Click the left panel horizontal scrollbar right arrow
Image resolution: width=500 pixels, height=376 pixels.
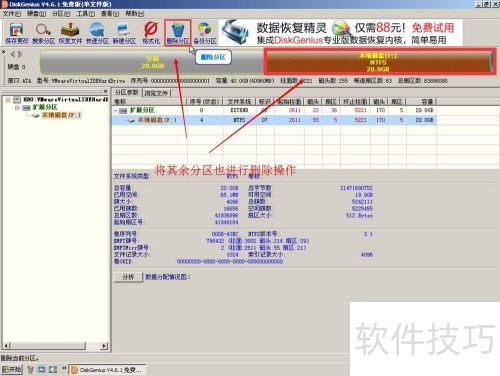tap(104, 346)
